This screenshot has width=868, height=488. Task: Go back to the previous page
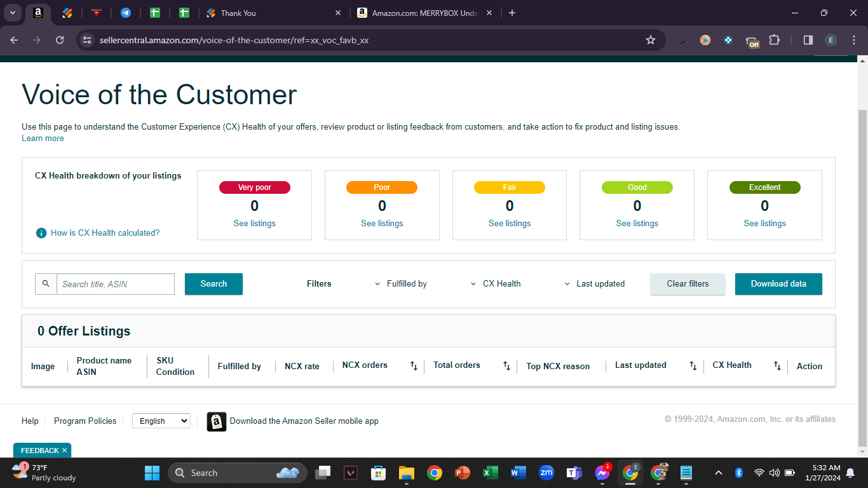click(15, 40)
